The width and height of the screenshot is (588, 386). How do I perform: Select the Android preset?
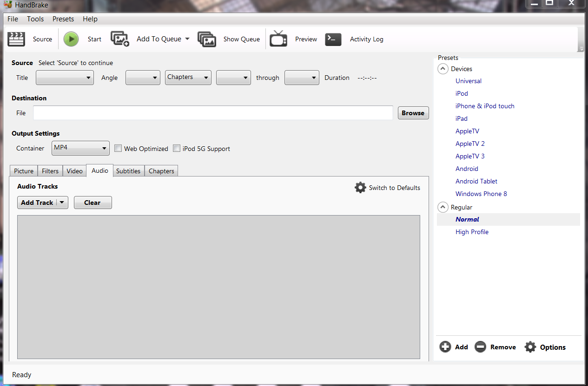[467, 169]
